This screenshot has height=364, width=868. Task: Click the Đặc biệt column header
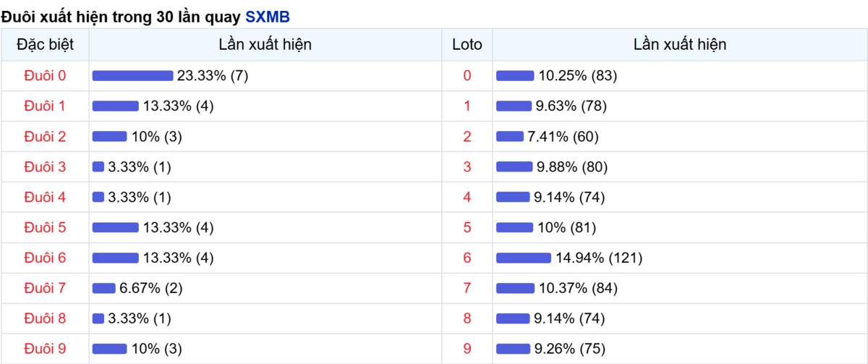(x=45, y=45)
